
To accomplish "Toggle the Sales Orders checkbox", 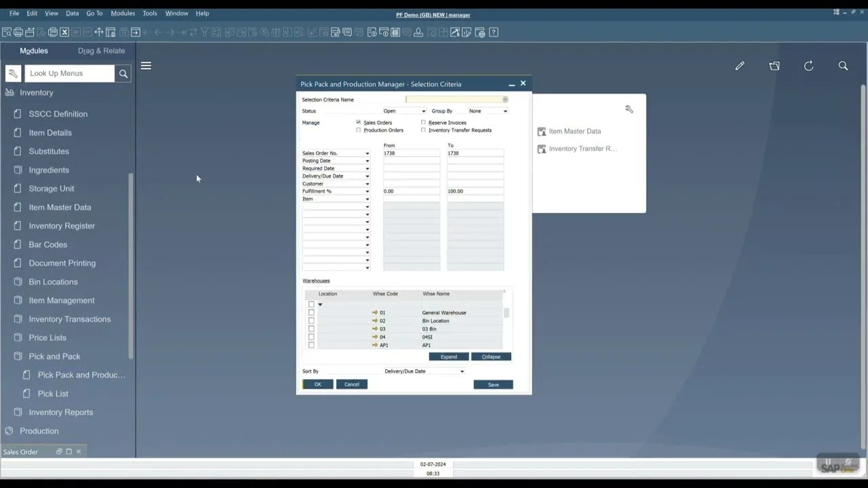I will click(x=359, y=123).
